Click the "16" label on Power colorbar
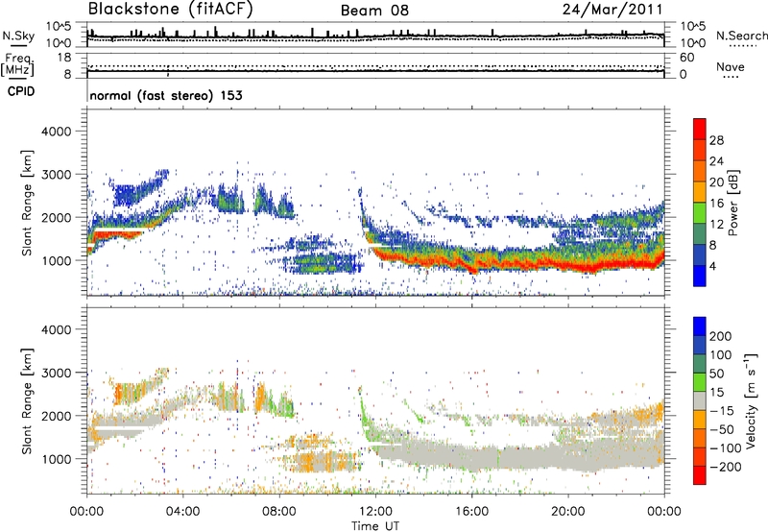Viewport: 768px width, 532px height. pos(716,203)
